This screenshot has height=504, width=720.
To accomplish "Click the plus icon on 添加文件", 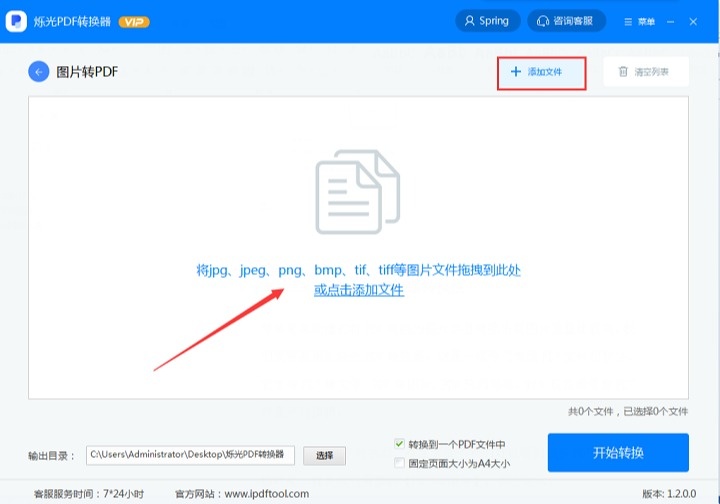I will coord(516,72).
